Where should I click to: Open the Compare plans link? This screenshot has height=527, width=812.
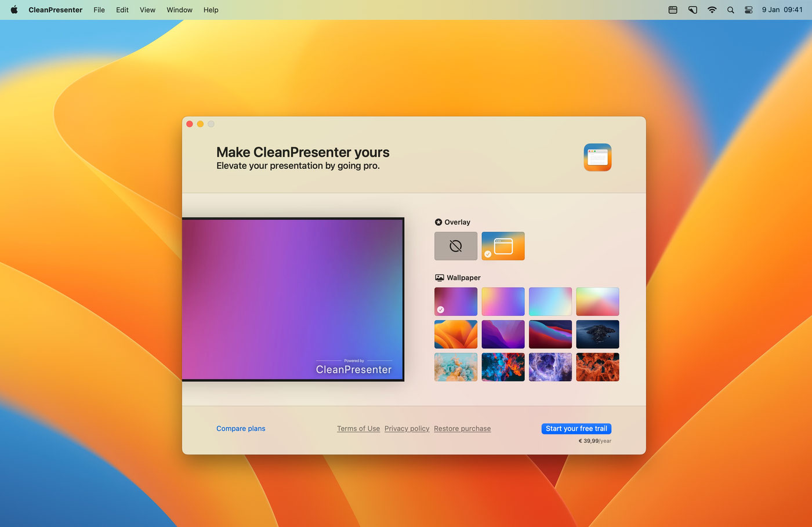coord(241,428)
